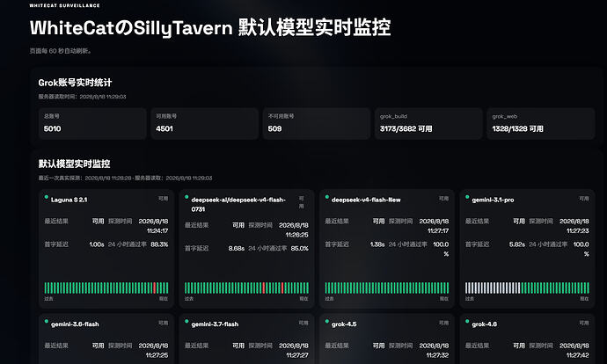Click the deepseek-v4-flash-New all-green history strip

coord(387,288)
